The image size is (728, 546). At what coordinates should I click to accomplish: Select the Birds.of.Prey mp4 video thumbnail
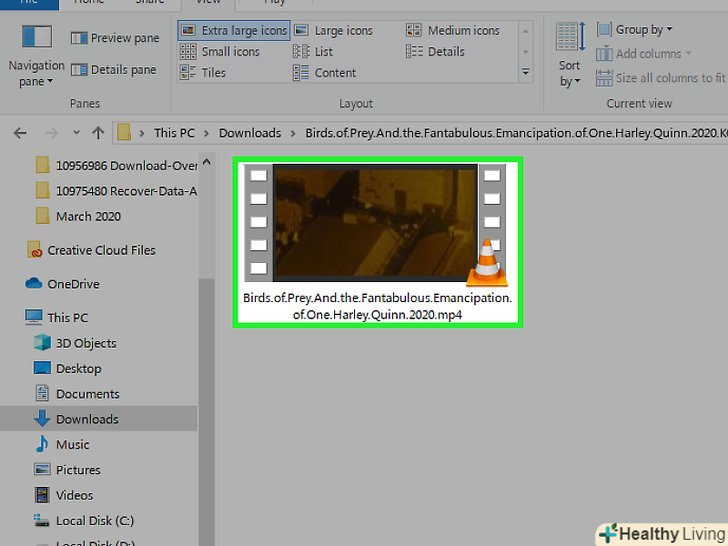point(375,223)
